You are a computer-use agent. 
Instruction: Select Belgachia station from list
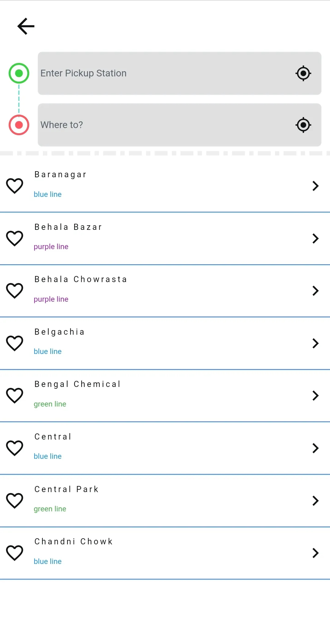pyautogui.click(x=165, y=343)
